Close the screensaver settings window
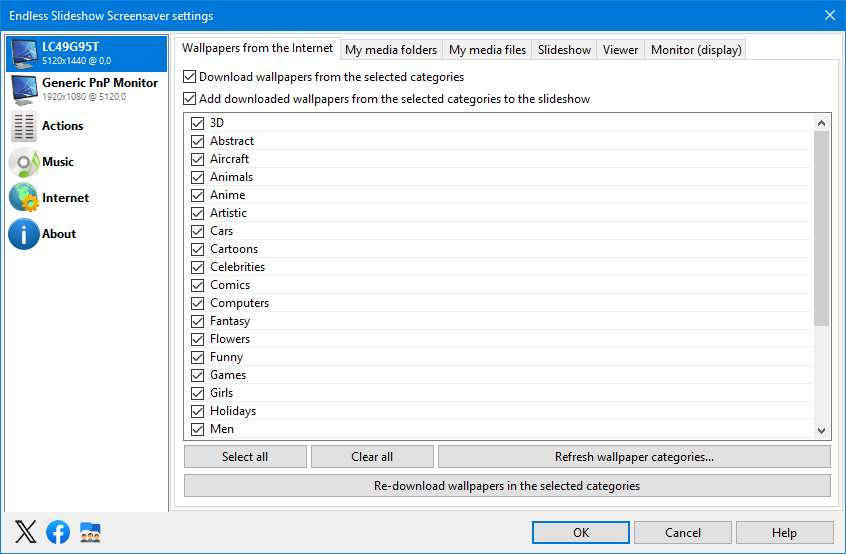The image size is (846, 554). click(x=830, y=15)
